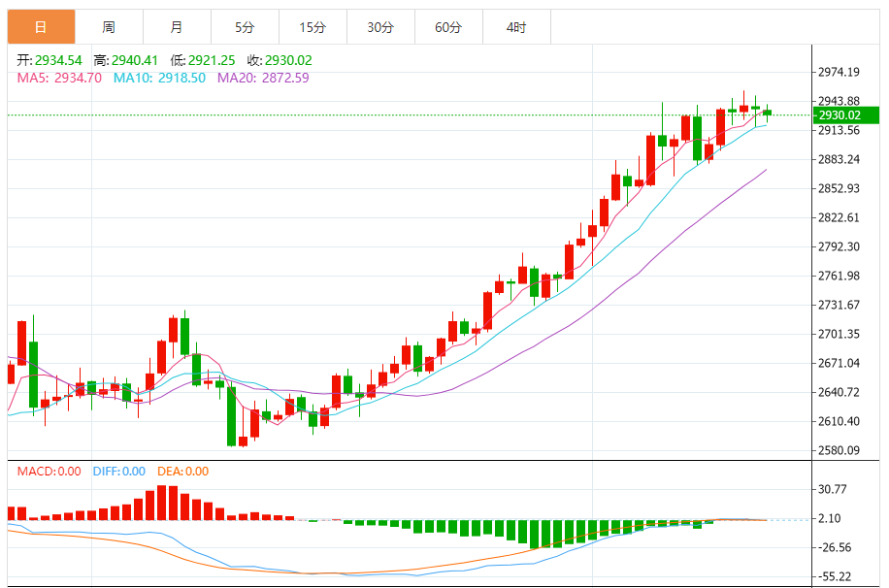Click the green current price tag 2930.02
This screenshot has height=588, width=889.
(x=846, y=115)
